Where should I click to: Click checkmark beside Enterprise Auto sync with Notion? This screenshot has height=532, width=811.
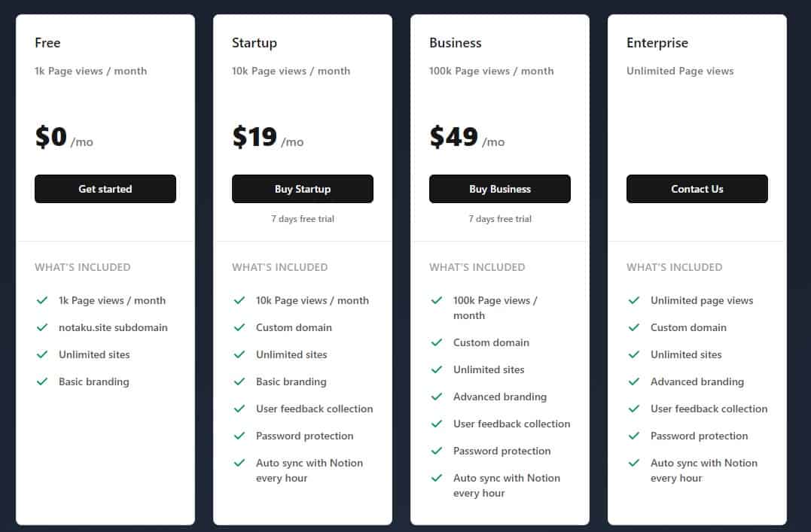click(635, 463)
